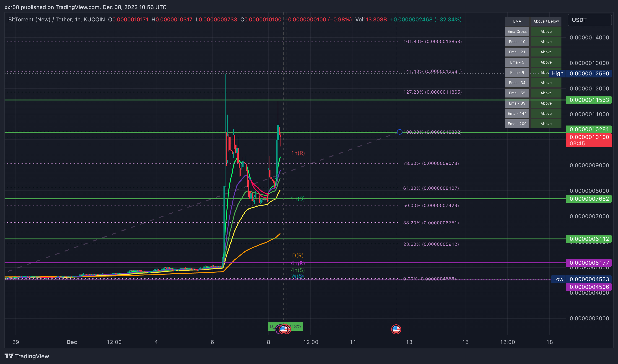Select the Ema - 21 table cell
Viewport: 618px width, 364px height.
pos(517,52)
